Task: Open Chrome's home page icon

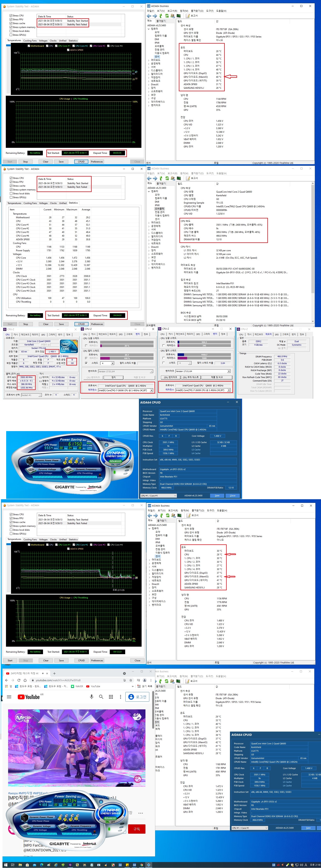Action: (25, 680)
